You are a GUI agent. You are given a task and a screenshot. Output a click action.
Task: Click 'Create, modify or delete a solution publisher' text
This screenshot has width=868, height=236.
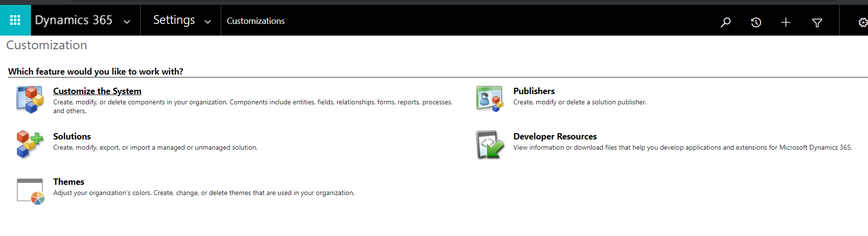pyautogui.click(x=580, y=102)
